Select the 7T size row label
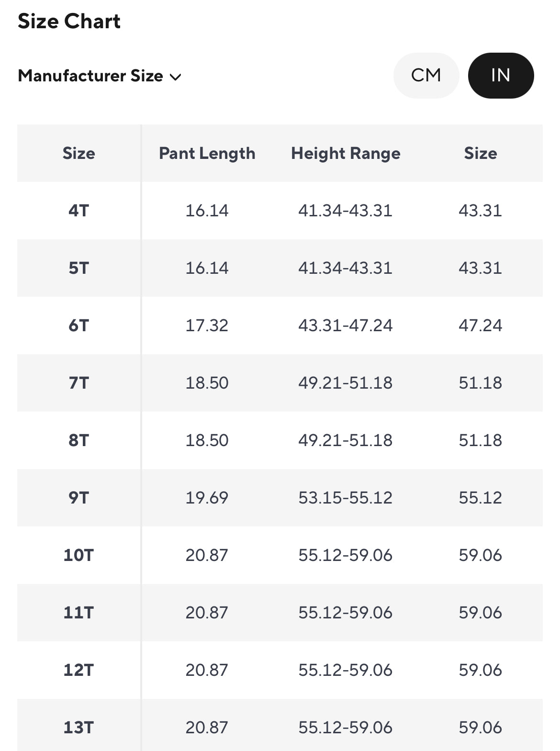The image size is (560, 751). tap(78, 383)
